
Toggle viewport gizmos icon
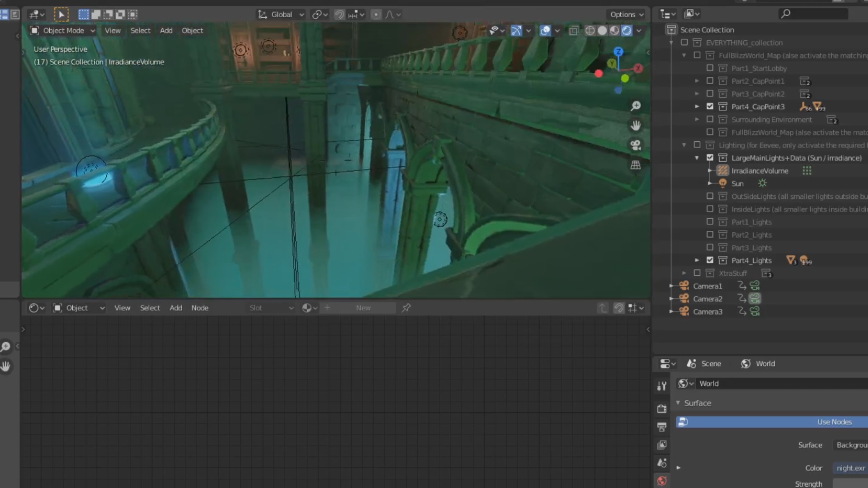click(x=516, y=30)
